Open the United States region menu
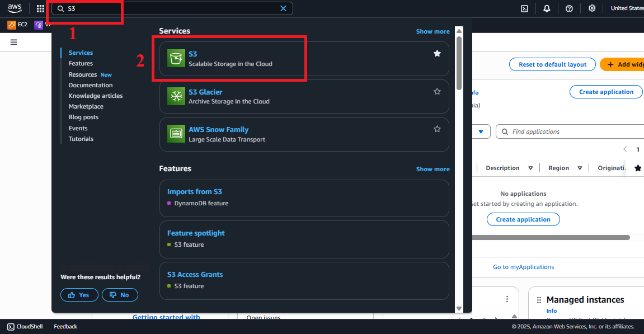This screenshot has height=334, width=644. point(627,8)
